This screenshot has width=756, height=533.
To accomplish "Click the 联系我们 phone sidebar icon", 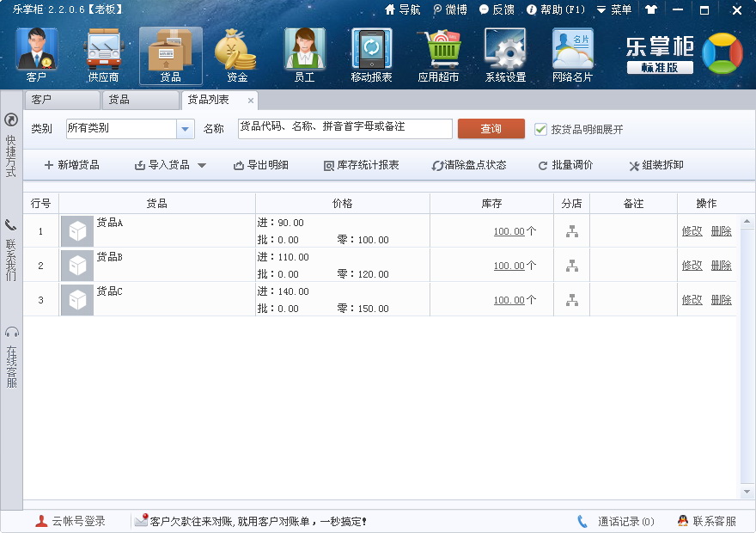I will pyautogui.click(x=10, y=224).
